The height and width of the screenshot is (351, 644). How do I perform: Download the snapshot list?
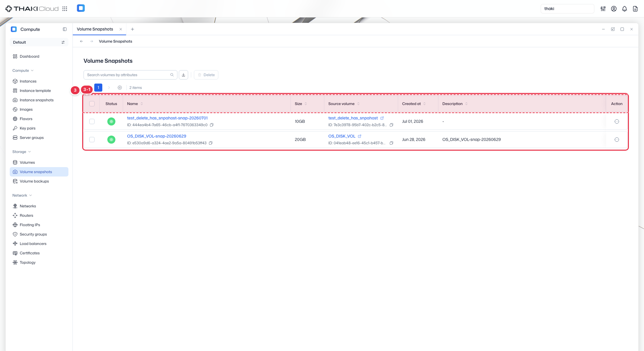183,75
